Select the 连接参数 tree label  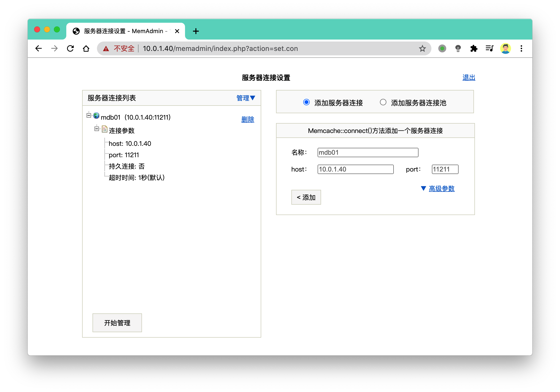(122, 131)
